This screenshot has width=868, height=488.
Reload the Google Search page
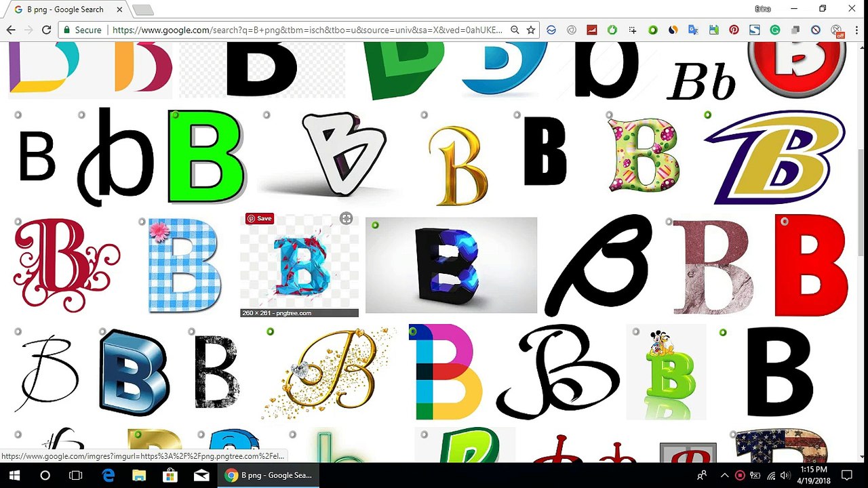pyautogui.click(x=46, y=30)
